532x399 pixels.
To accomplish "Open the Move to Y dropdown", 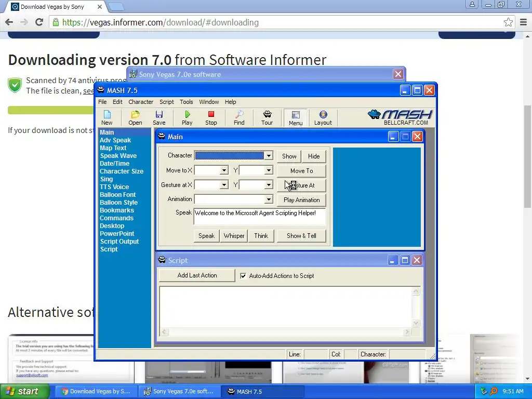I will (269, 170).
